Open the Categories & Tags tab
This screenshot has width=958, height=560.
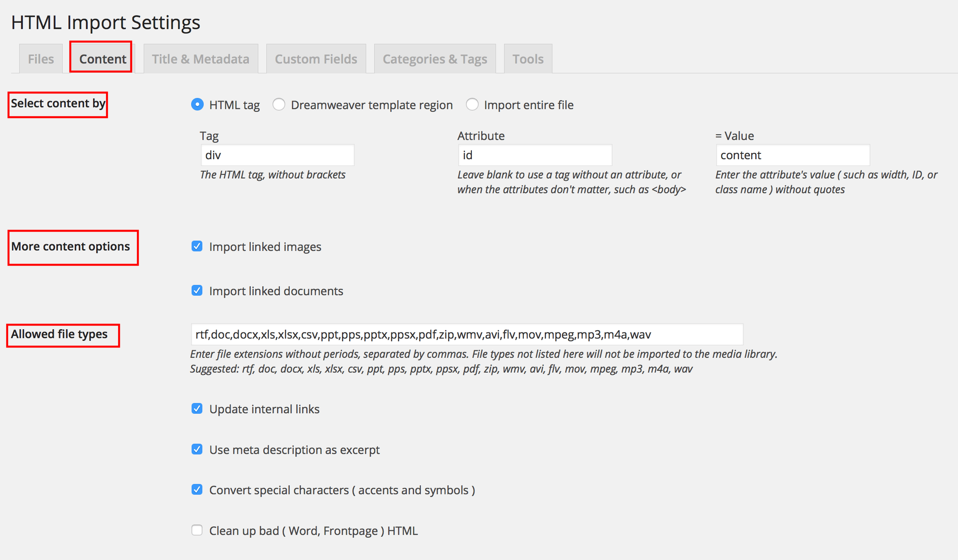click(434, 59)
